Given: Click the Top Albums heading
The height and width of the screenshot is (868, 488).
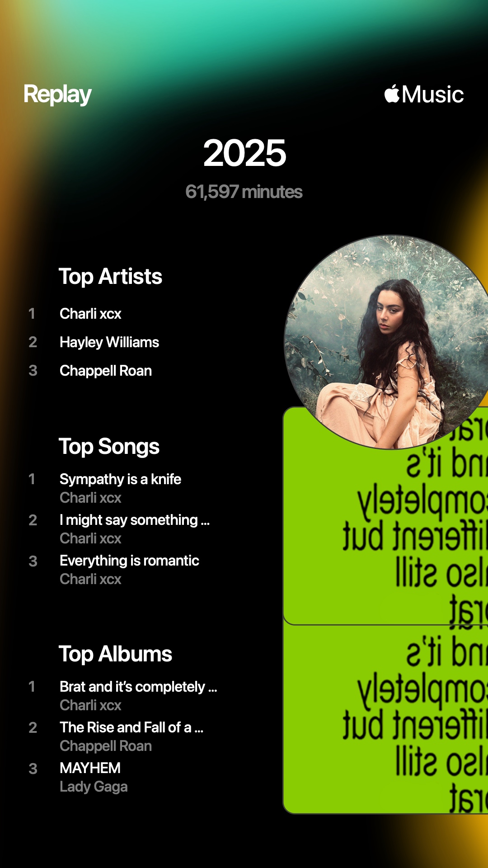Looking at the screenshot, I should pyautogui.click(x=115, y=654).
